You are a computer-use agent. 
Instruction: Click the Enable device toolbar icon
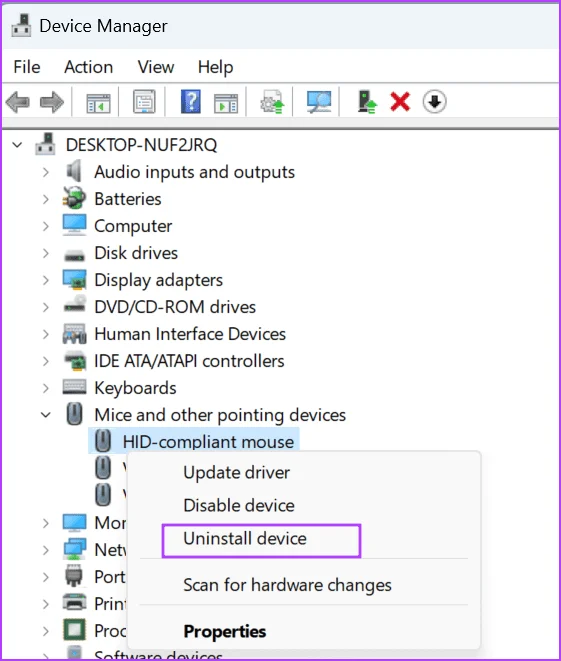pos(367,102)
